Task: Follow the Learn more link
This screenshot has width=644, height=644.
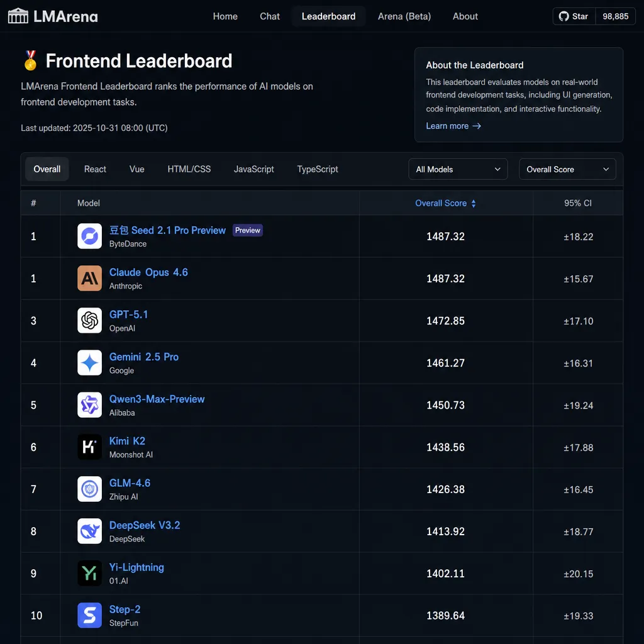Action: 453,126
